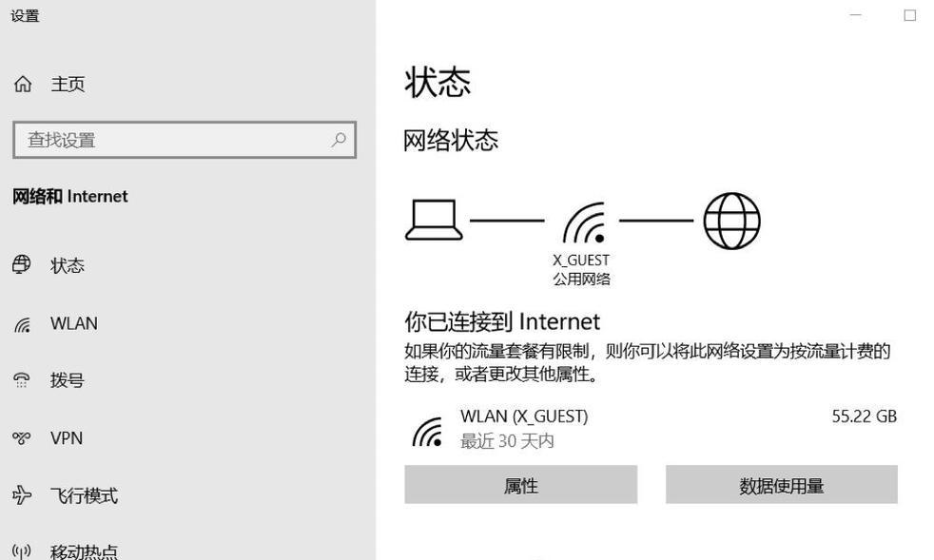Click the globe status icon in sidebar
The image size is (934, 560).
[22, 264]
